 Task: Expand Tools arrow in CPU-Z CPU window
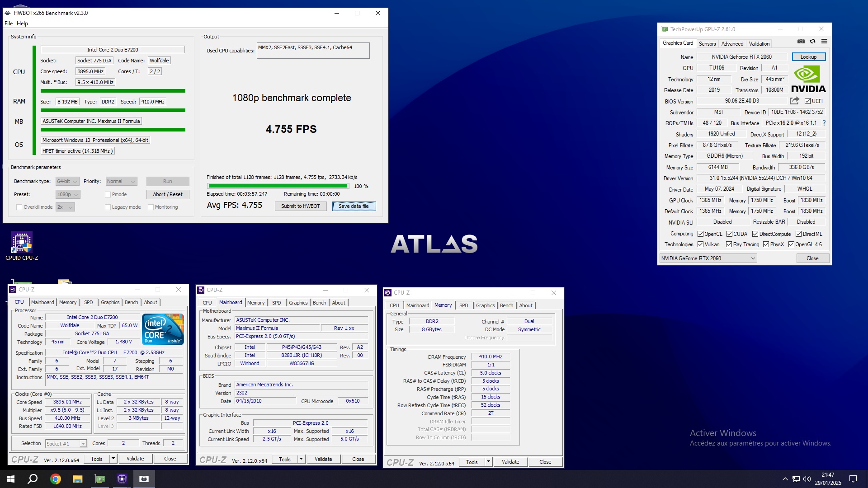pyautogui.click(x=113, y=459)
